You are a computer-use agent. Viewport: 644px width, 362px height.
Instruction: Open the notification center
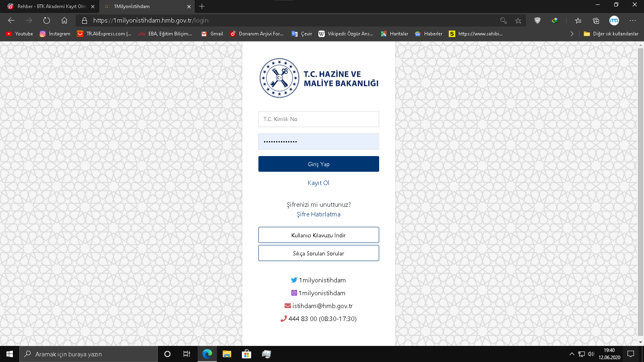(x=631, y=354)
